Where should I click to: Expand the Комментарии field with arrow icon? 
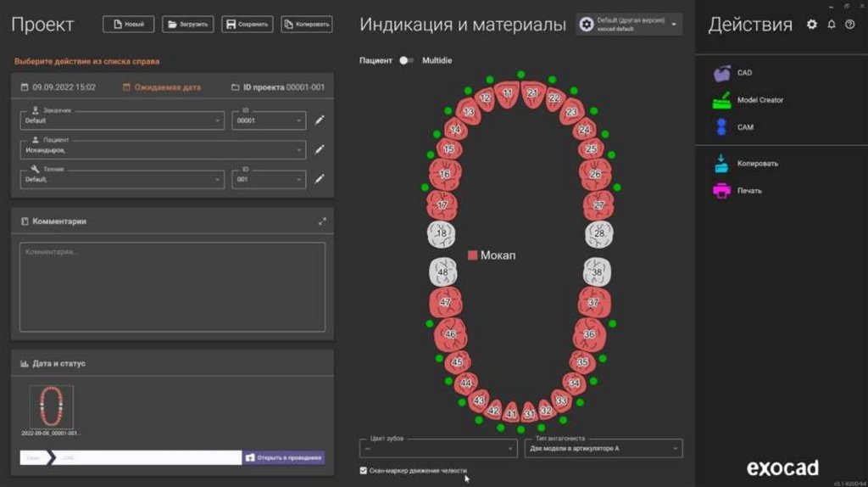tap(322, 221)
